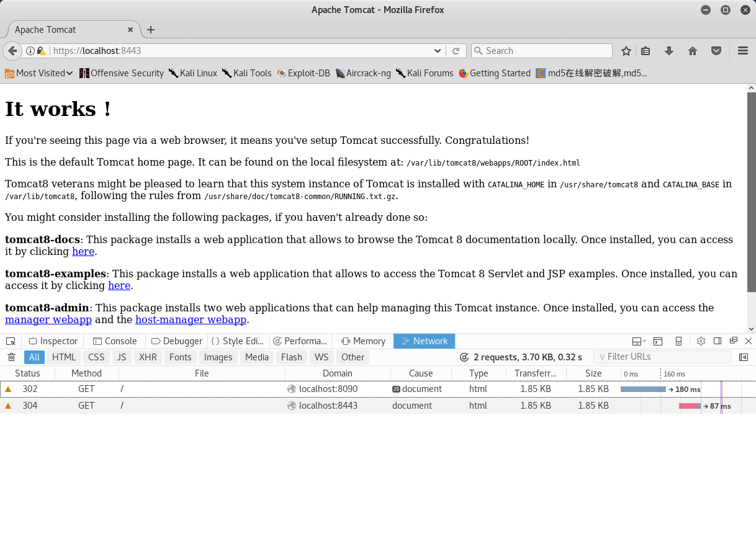Screen dimensions: 756x539
Task: Switch to the Console tab
Action: pyautogui.click(x=115, y=341)
